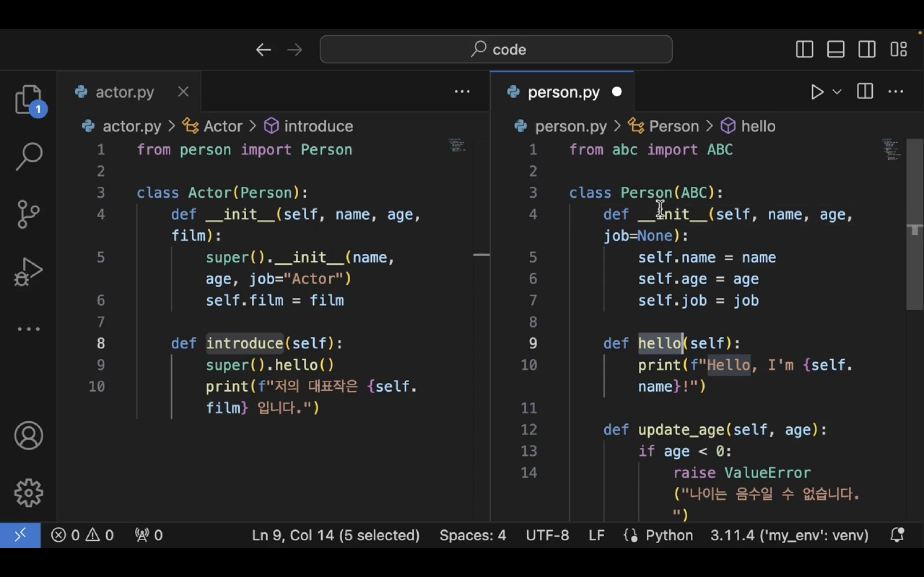Switch to the actor.py tab
Image resolution: width=924 pixels, height=577 pixels.
pos(125,92)
